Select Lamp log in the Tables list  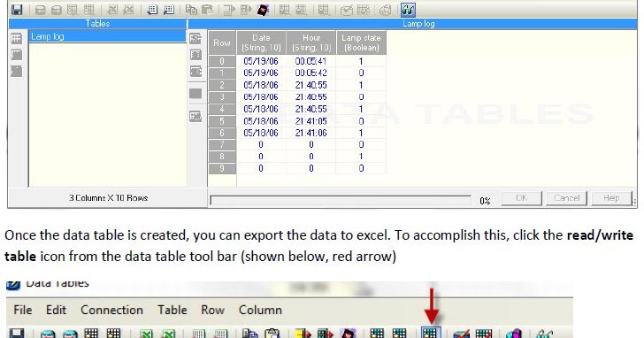[x=107, y=36]
